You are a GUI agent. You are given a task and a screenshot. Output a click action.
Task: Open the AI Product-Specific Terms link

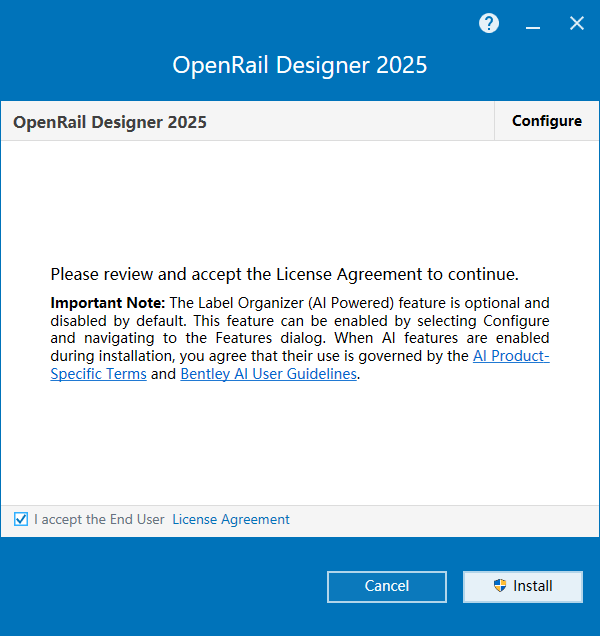511,356
